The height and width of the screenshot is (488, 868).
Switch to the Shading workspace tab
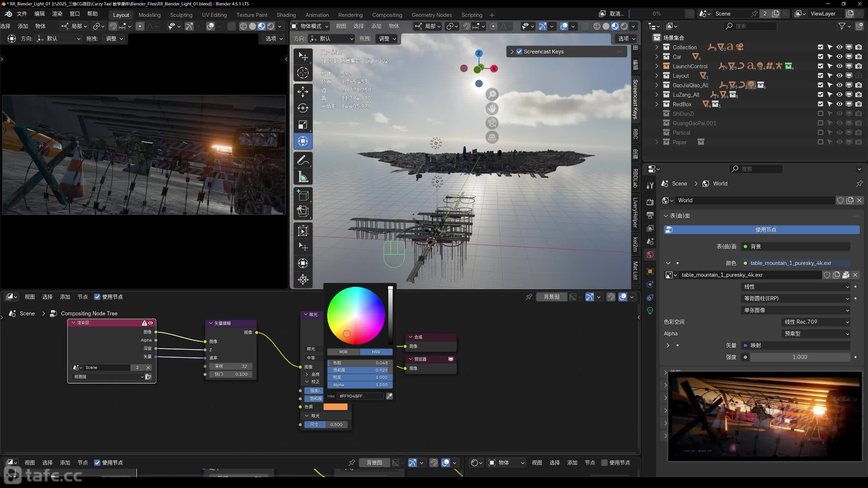pos(286,15)
